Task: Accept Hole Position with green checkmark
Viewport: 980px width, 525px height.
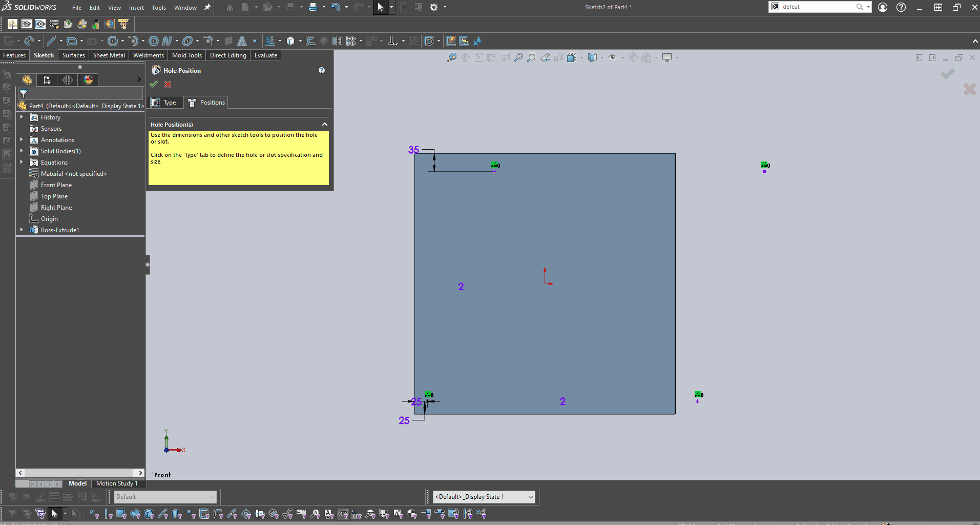Action: click(154, 85)
